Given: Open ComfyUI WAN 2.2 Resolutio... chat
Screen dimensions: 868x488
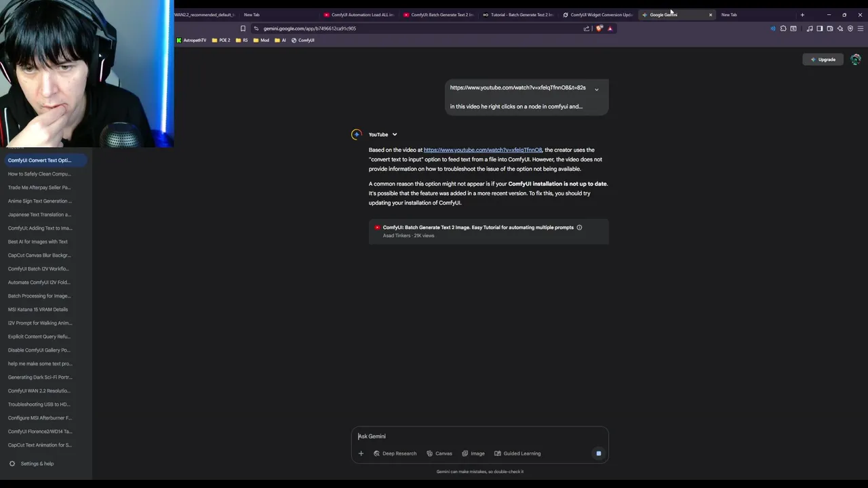Looking at the screenshot, I should [x=39, y=391].
